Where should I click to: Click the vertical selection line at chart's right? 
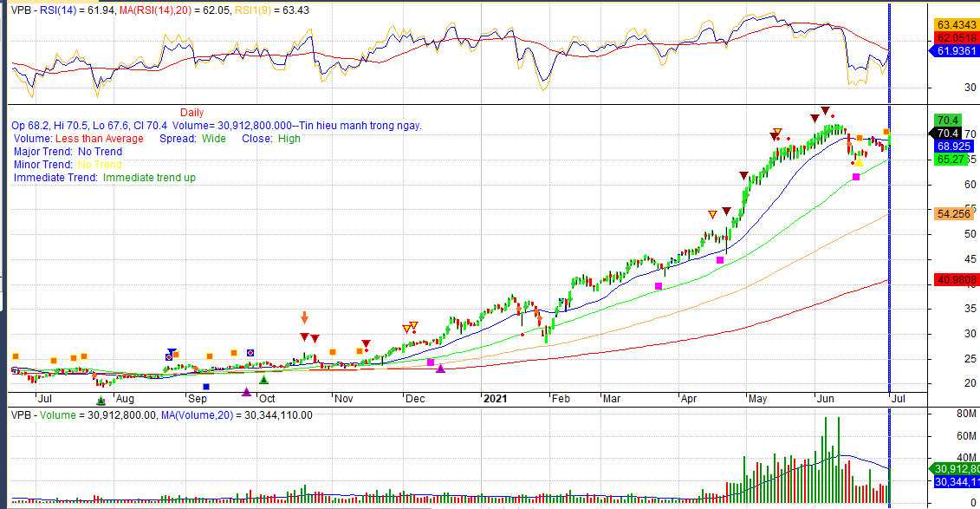point(890,260)
